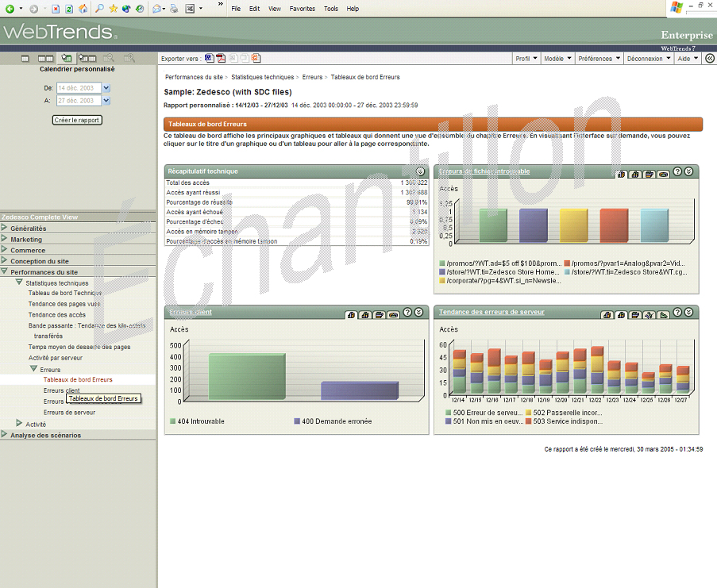Export report to Word document
This screenshot has width=717, height=588.
(x=209, y=58)
